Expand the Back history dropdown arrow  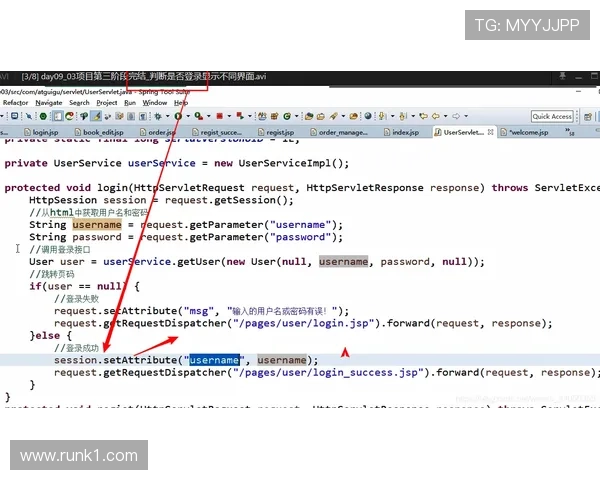pyautogui.click(x=443, y=117)
